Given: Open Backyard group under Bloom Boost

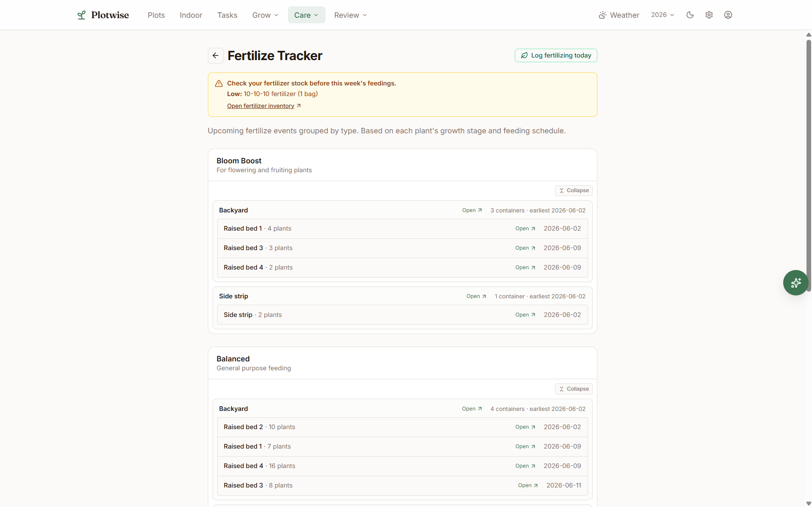Looking at the screenshot, I should [472, 210].
